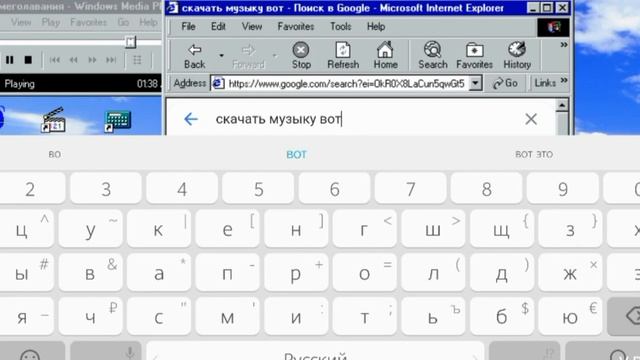Open the Help menu in Internet Explorer
The image size is (640, 360).
pos(376,27)
